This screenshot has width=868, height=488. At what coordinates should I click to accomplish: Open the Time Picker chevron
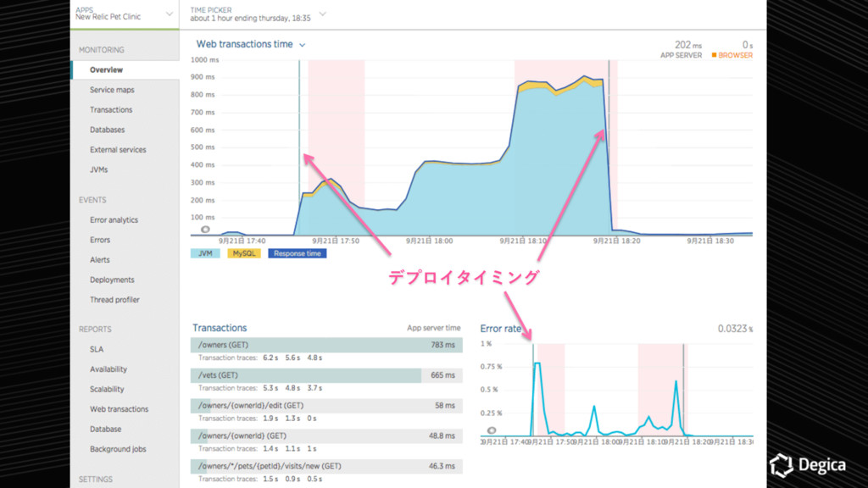(323, 14)
